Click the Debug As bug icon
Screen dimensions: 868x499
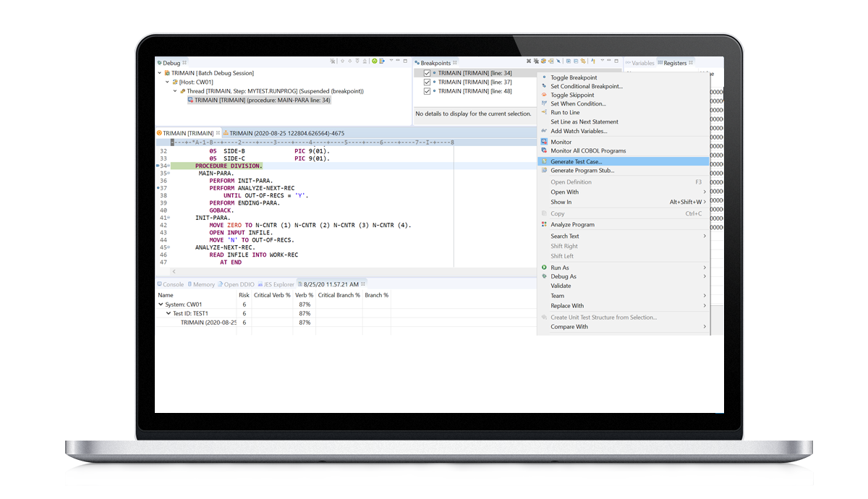point(544,276)
